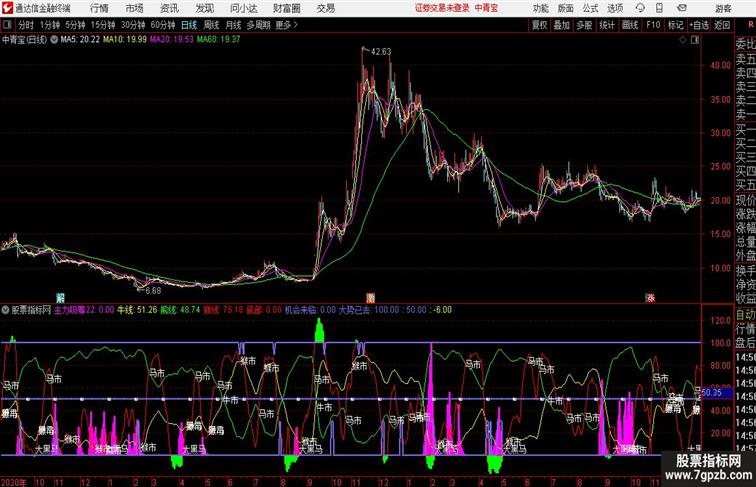Click the 统计 statistics button
Screen dimensions: 756x487
pos(607,25)
